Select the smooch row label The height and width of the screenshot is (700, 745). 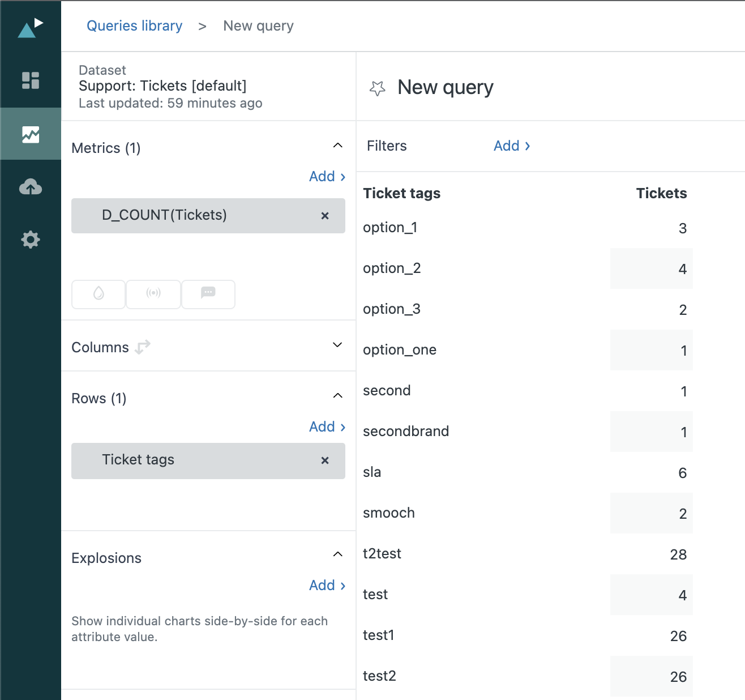point(389,513)
